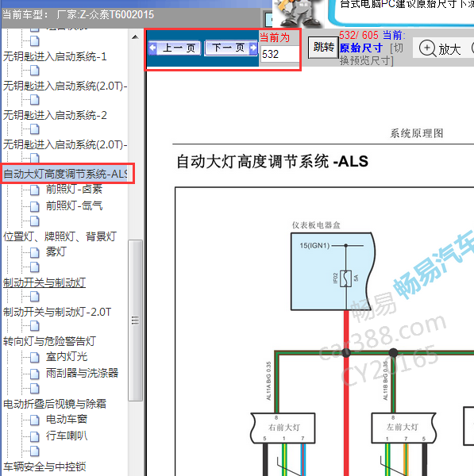Viewport: 474px width, 476px height.
Task: Click left arrow icon on 上一页 button
Action: (x=152, y=48)
